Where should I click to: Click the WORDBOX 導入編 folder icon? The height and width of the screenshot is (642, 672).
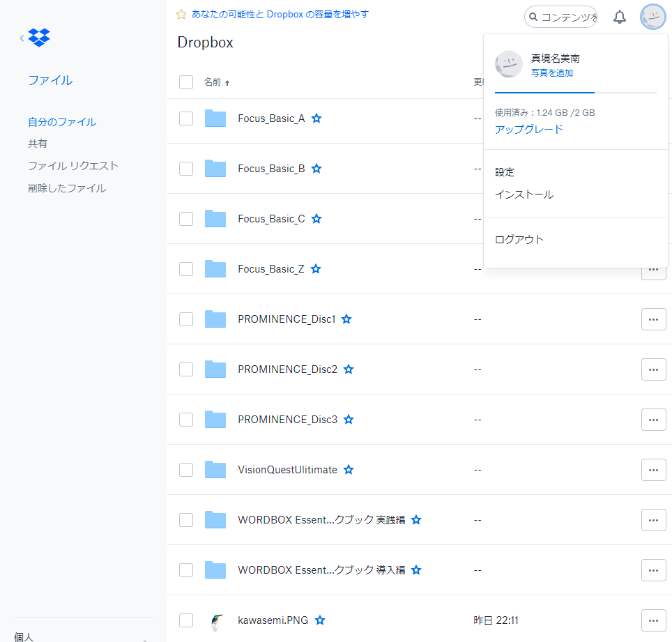point(215,570)
